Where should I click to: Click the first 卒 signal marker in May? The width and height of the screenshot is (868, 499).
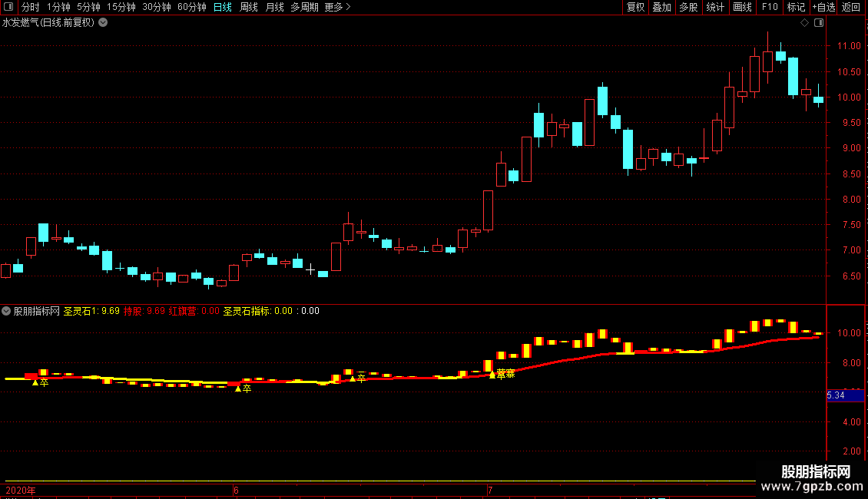44,382
